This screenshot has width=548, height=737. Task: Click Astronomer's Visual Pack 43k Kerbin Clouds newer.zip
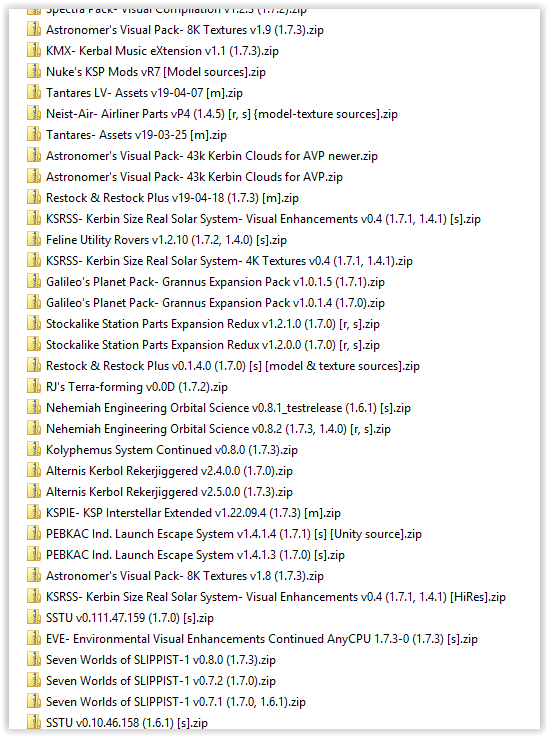[212, 156]
